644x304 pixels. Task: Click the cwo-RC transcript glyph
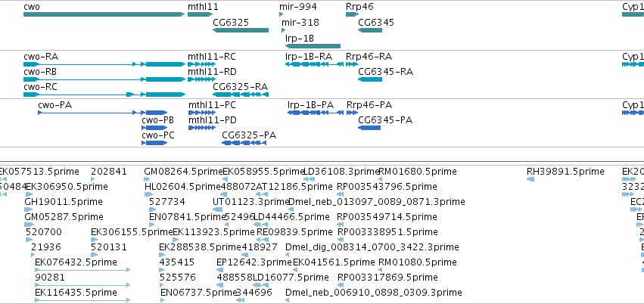coord(104,95)
